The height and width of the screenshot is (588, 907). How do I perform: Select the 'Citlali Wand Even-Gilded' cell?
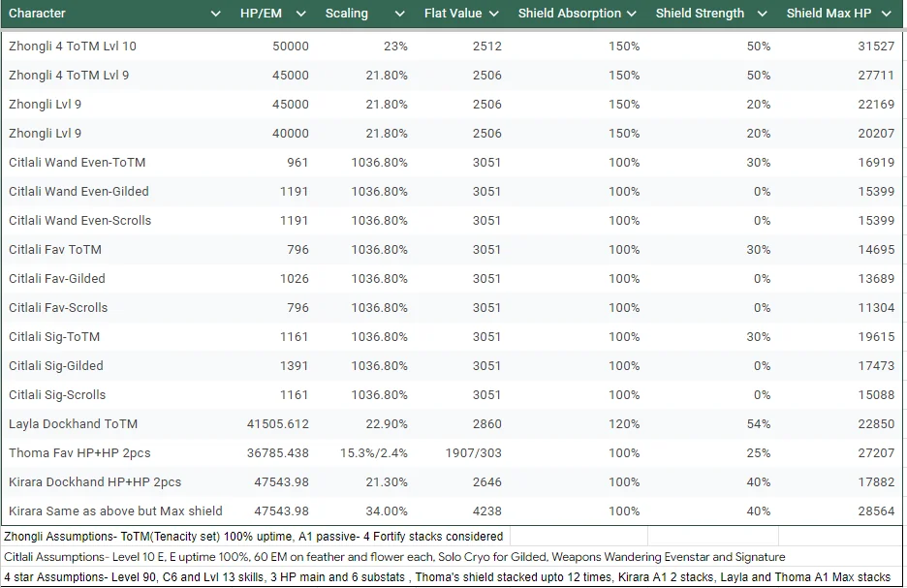[78, 192]
